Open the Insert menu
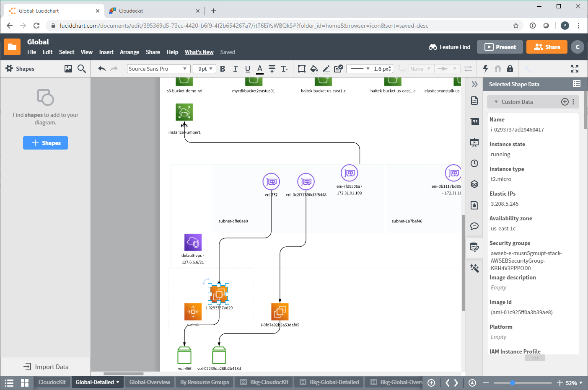The width and height of the screenshot is (588, 390). click(106, 52)
